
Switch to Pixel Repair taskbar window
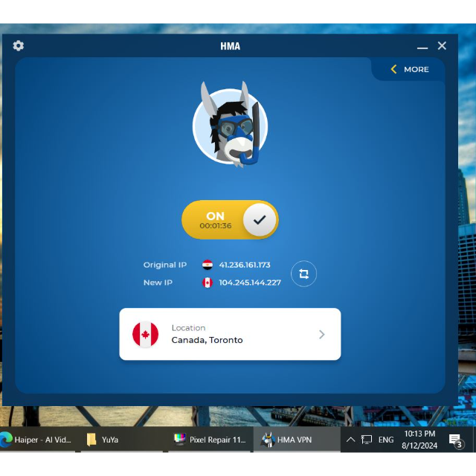210,440
